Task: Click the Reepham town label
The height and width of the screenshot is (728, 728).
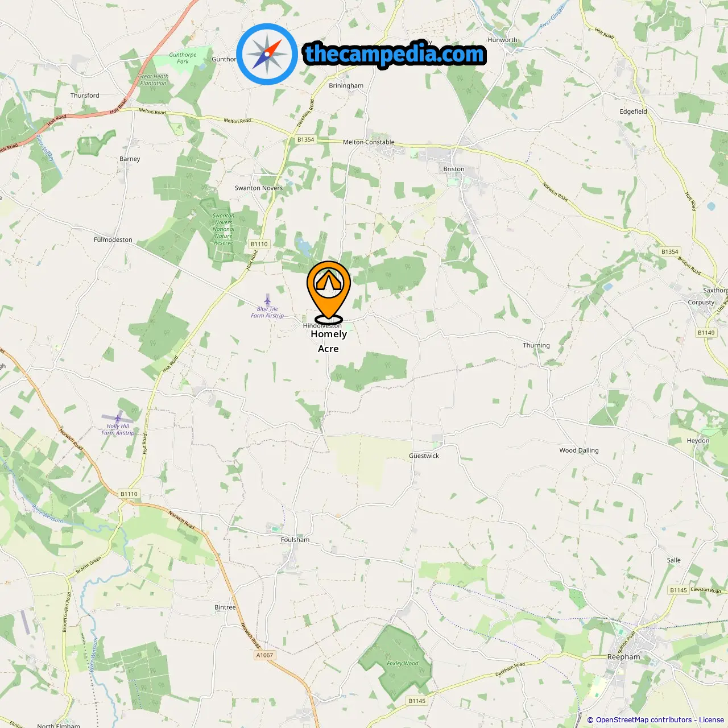Action: click(623, 656)
